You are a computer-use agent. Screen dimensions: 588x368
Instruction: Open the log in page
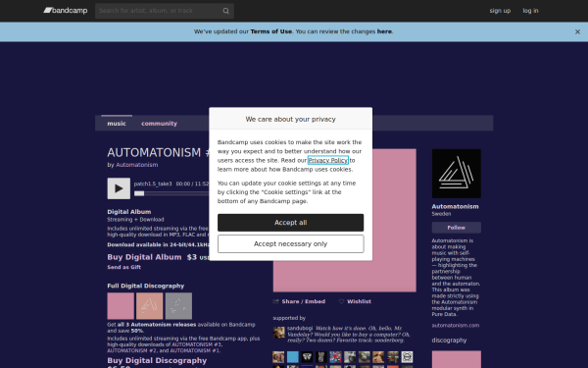(x=530, y=11)
